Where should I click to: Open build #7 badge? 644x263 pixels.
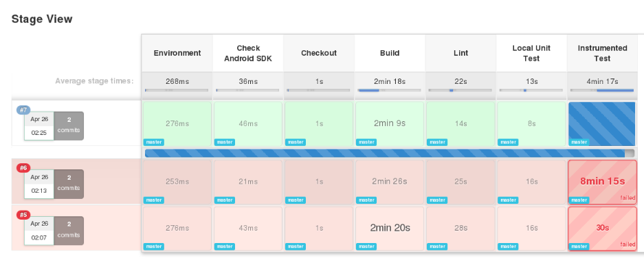click(x=23, y=110)
